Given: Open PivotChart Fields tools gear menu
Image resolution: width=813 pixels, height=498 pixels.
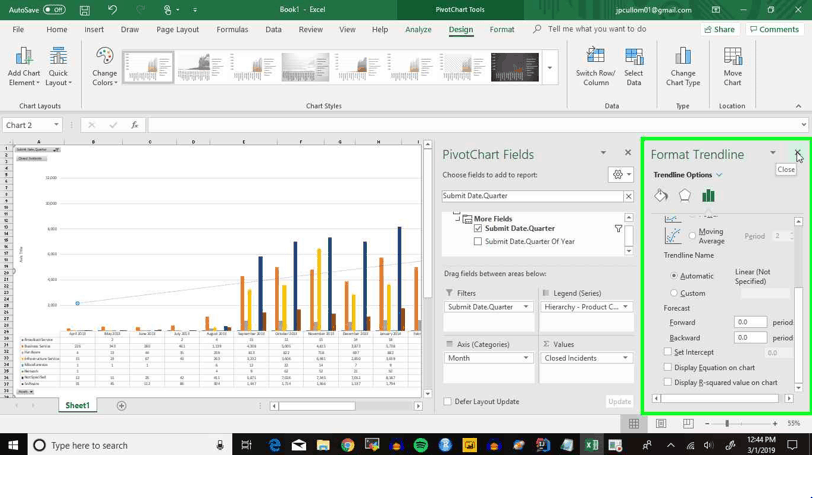Looking at the screenshot, I should pyautogui.click(x=621, y=175).
